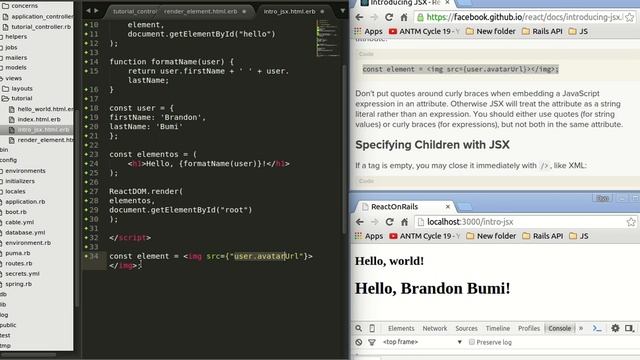Viewport: 640px width, 360px height.
Task: Open tutorial_controller.rb in sidebar
Action: (x=37, y=27)
